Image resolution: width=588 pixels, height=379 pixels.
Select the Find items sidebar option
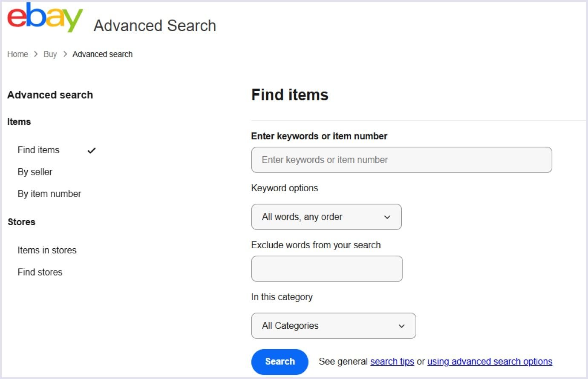point(38,150)
